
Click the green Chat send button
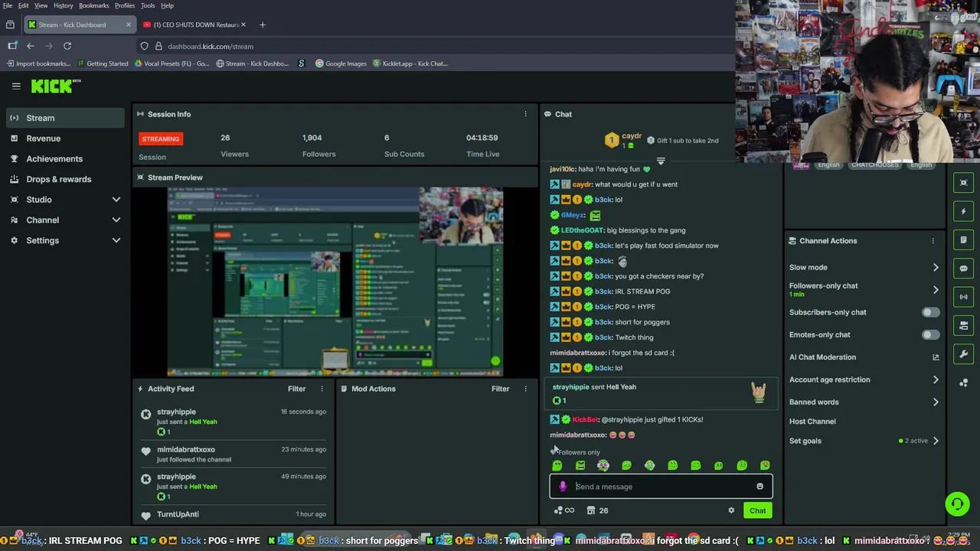(757, 510)
